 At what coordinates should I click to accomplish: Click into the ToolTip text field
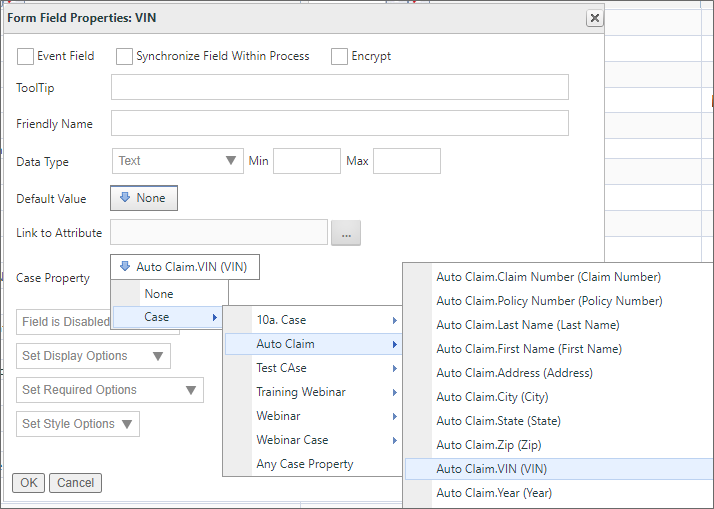(x=339, y=88)
